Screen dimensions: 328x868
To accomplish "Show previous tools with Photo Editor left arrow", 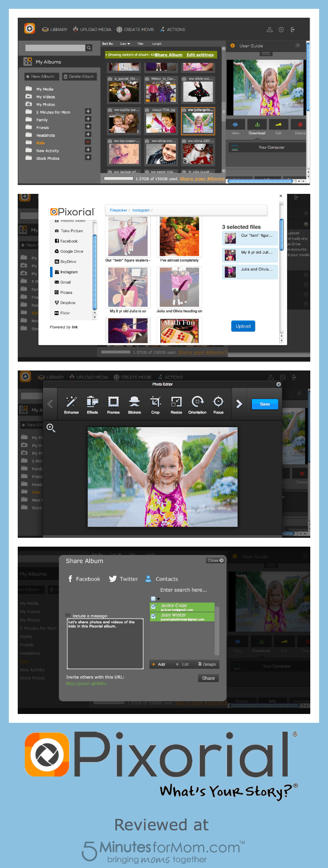I will 50,404.
